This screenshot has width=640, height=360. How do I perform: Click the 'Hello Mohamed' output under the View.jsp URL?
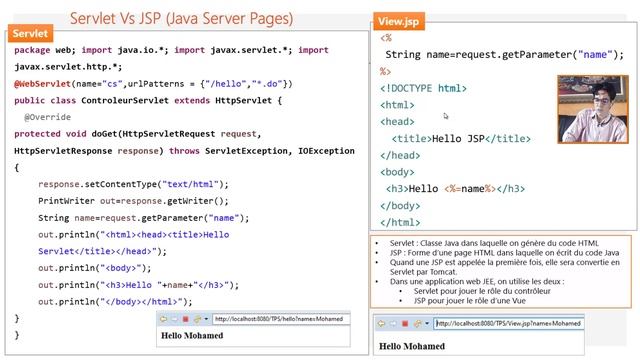[x=411, y=346]
